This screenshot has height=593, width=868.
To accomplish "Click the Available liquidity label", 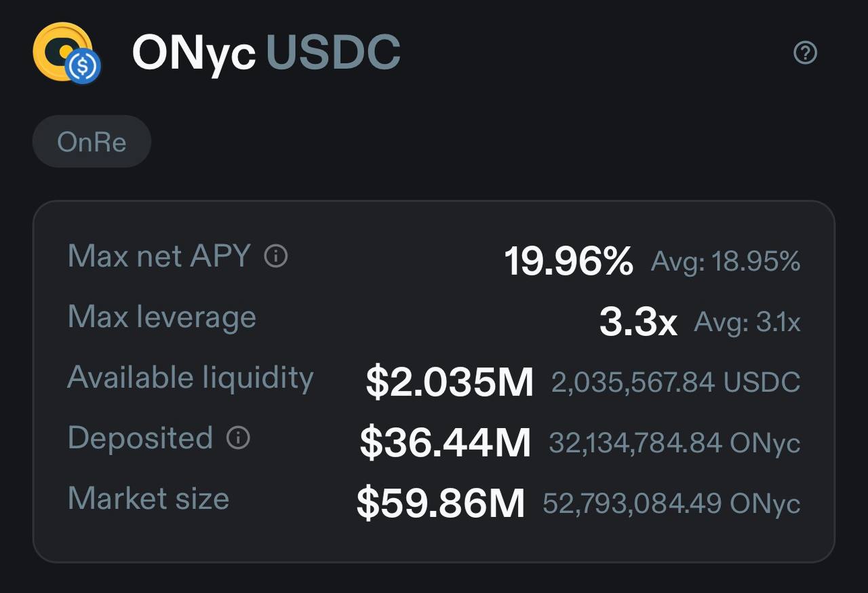I will pyautogui.click(x=191, y=377).
